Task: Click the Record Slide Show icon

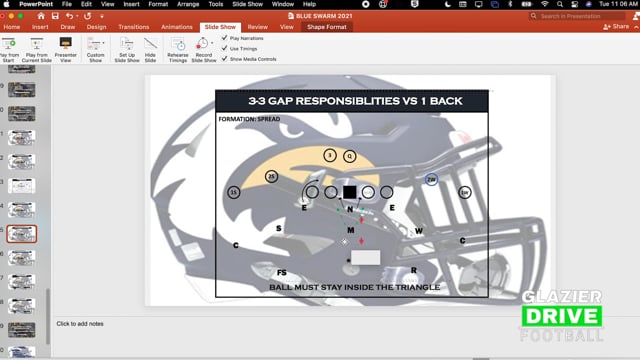Action: click(x=202, y=43)
